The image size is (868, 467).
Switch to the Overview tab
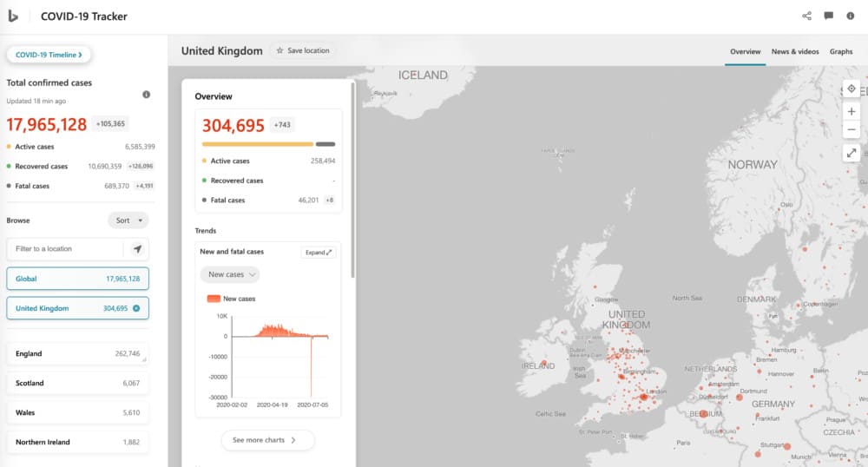(x=745, y=51)
